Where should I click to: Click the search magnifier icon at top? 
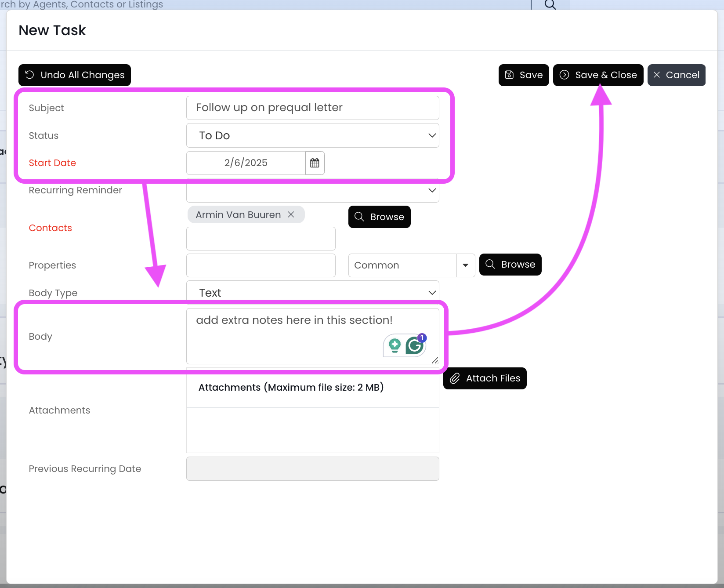click(x=550, y=4)
